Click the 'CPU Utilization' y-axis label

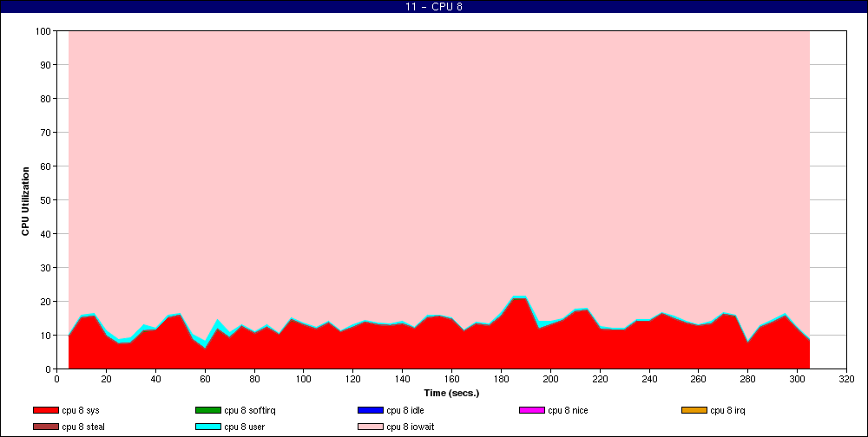pyautogui.click(x=25, y=201)
